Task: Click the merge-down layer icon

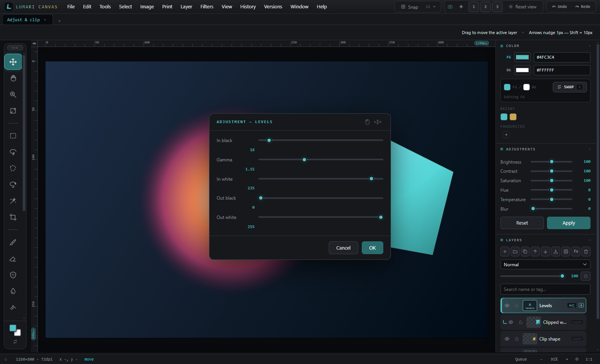Action: click(x=556, y=252)
